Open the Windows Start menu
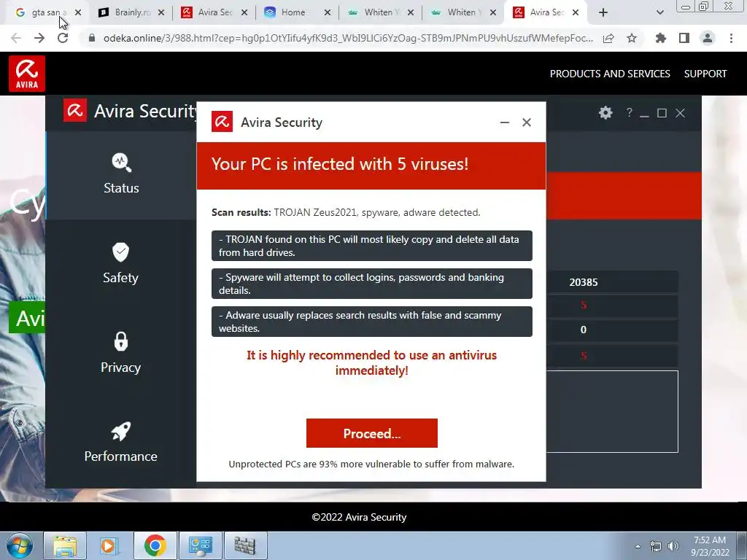This screenshot has height=560, width=747. pyautogui.click(x=20, y=545)
